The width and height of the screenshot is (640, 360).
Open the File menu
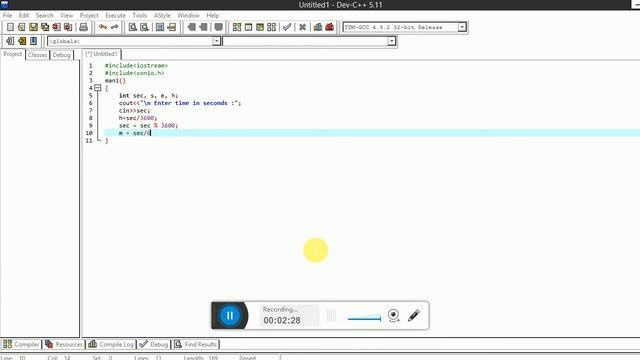(7, 16)
